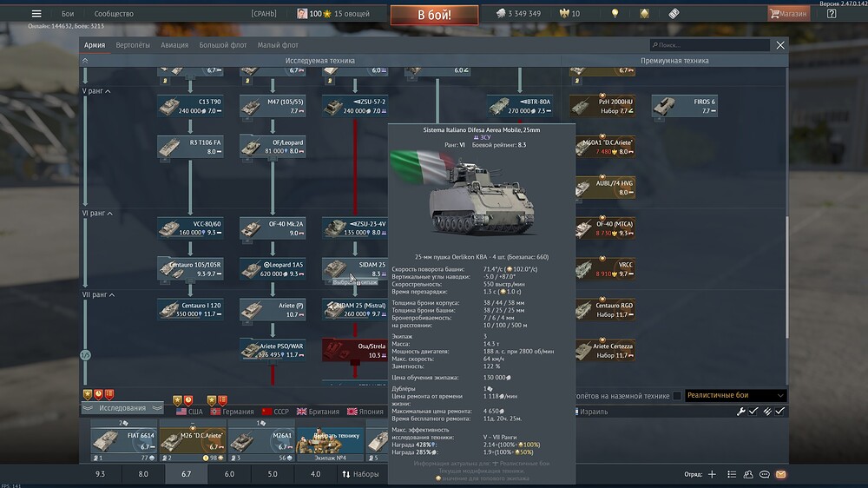The width and height of the screenshot is (868, 488).
Task: Open the Наборы presets switcher
Action: [x=361, y=474]
